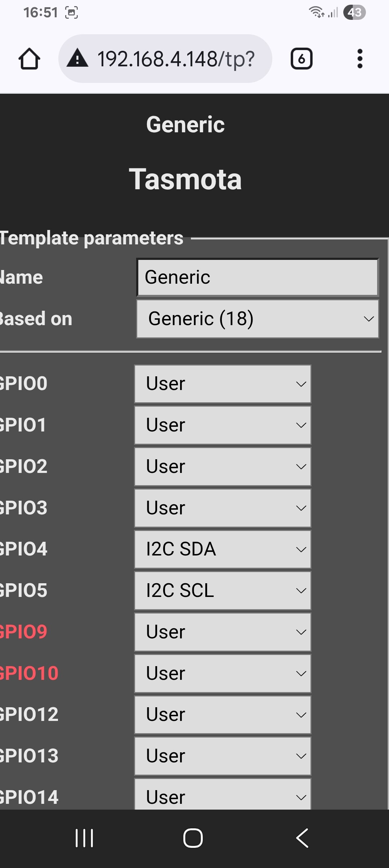Open the browser three-dot menu
This screenshot has width=389, height=868.
359,59
